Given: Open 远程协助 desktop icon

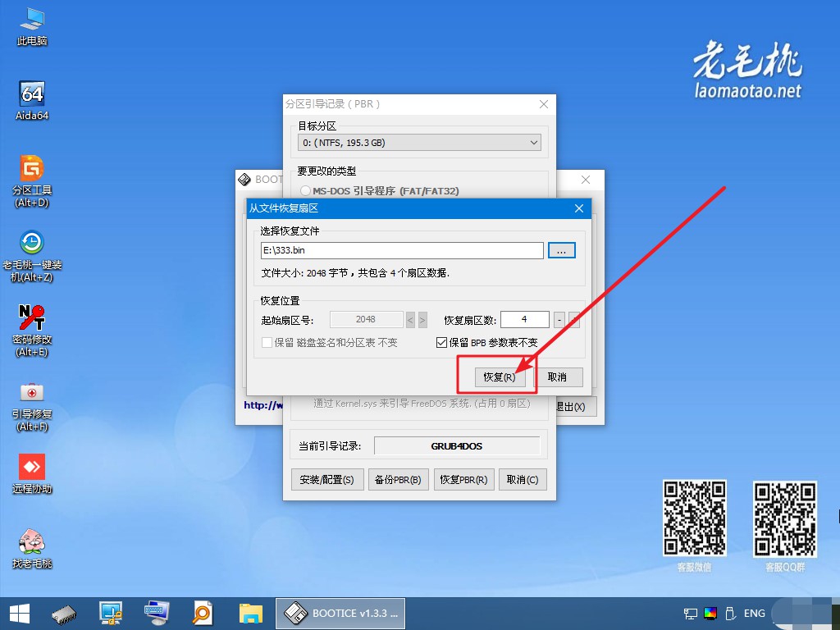Looking at the screenshot, I should tap(32, 473).
